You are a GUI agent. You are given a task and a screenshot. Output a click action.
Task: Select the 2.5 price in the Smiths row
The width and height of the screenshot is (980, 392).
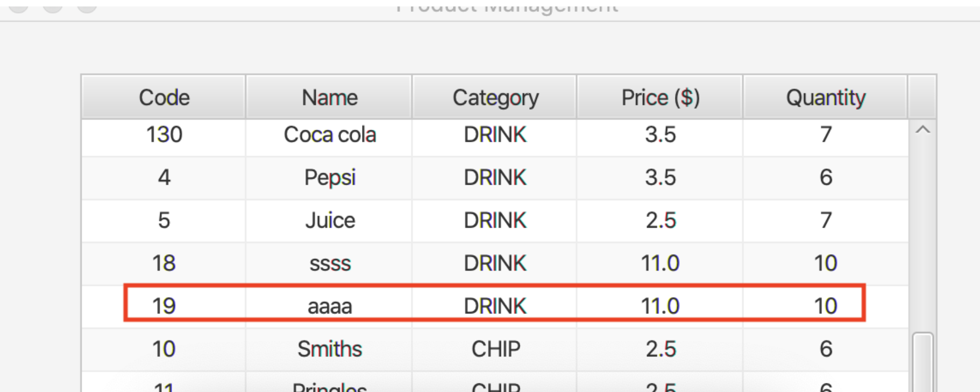(660, 349)
